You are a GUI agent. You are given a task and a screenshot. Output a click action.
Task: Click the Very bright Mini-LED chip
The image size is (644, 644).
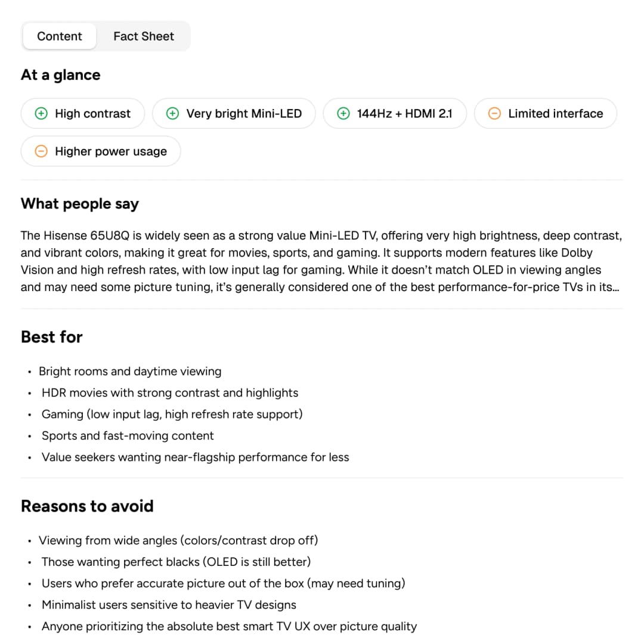coord(234,113)
